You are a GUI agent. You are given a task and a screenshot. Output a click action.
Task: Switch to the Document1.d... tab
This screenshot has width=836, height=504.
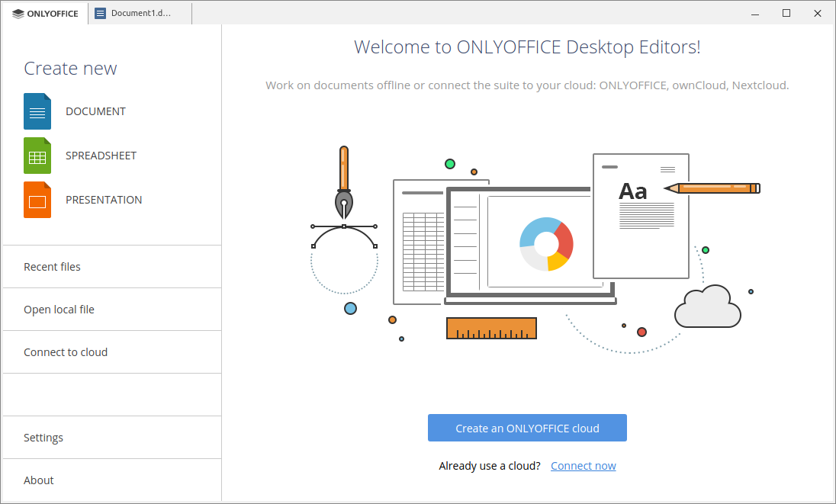140,13
